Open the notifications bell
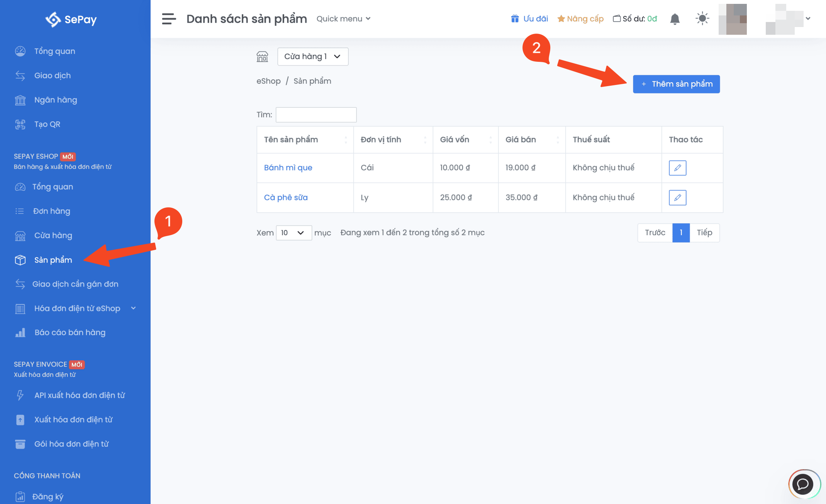 click(x=675, y=19)
